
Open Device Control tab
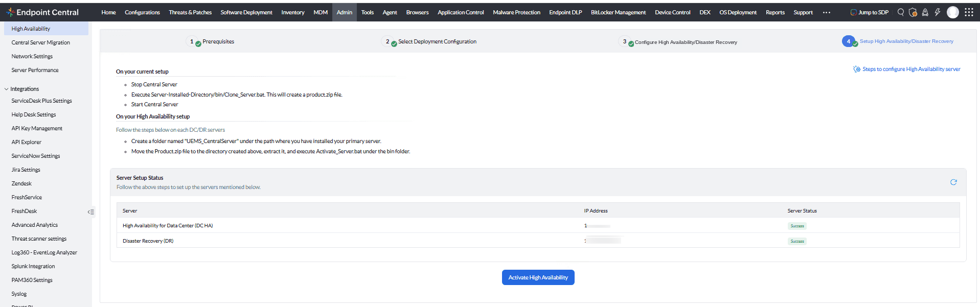672,12
